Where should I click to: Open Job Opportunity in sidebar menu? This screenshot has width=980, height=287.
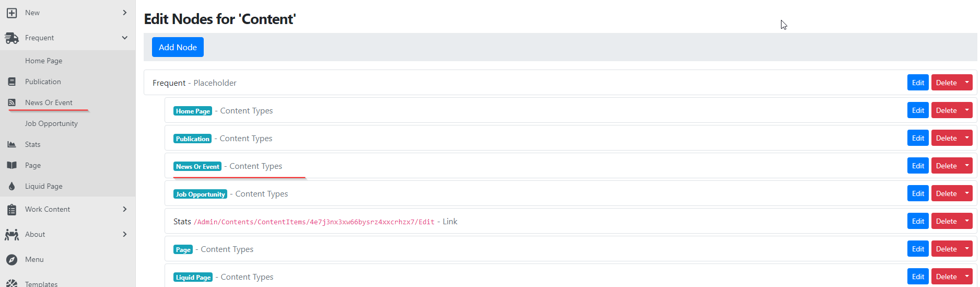[51, 123]
